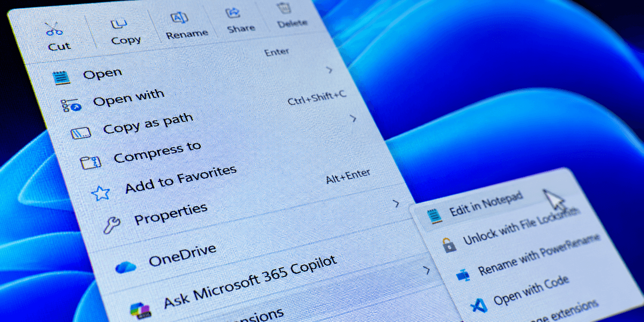This screenshot has width=644, height=322.
Task: Click the Compress to zip folder icon
Action: pyautogui.click(x=90, y=162)
